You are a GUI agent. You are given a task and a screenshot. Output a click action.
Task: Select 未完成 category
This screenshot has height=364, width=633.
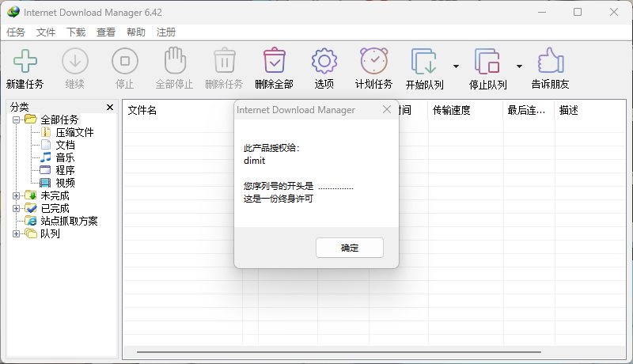click(x=55, y=195)
